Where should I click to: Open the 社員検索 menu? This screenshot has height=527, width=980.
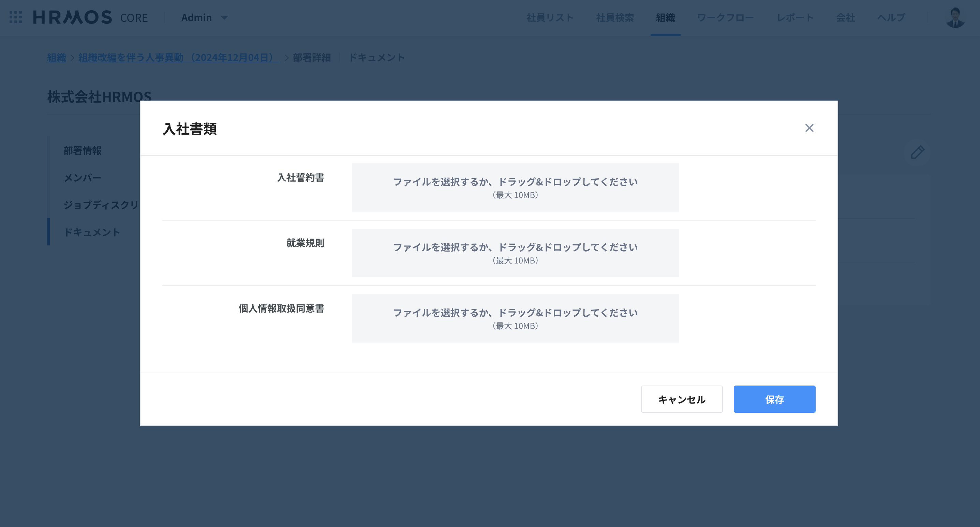615,17
